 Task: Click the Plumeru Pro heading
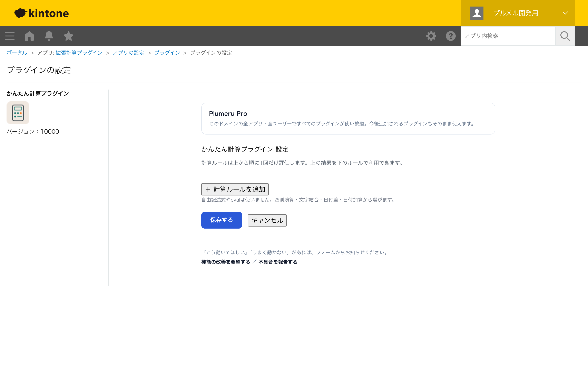click(x=228, y=114)
